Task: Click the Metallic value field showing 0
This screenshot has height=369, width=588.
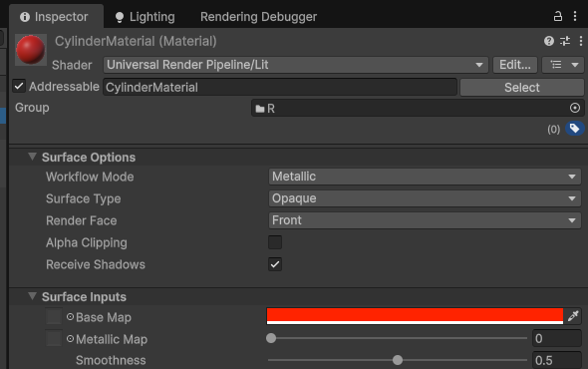Action: tap(556, 339)
